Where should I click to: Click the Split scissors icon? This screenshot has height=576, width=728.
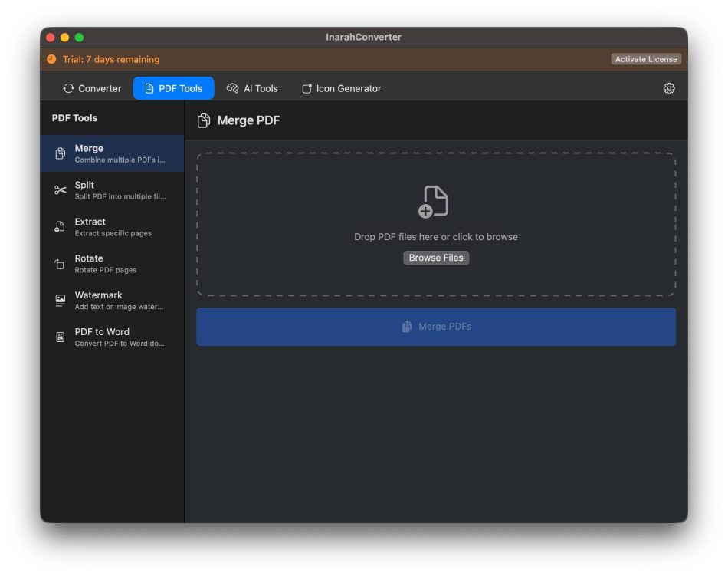(x=61, y=190)
